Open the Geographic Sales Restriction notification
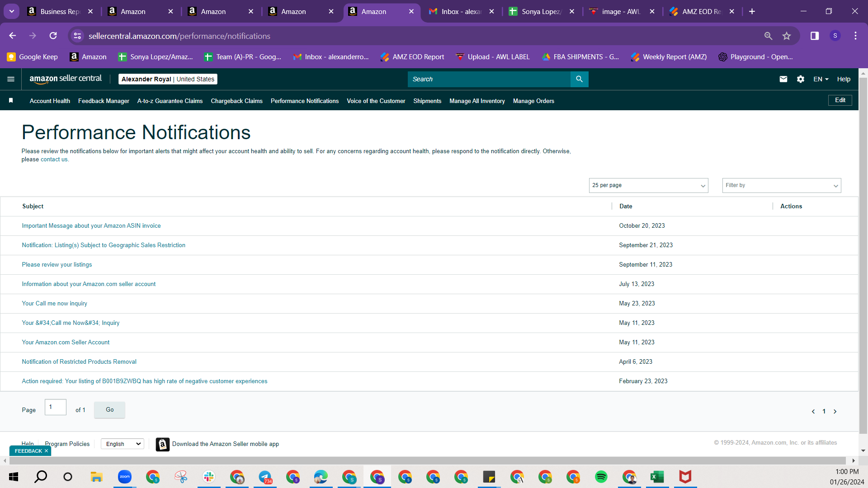 (x=104, y=245)
